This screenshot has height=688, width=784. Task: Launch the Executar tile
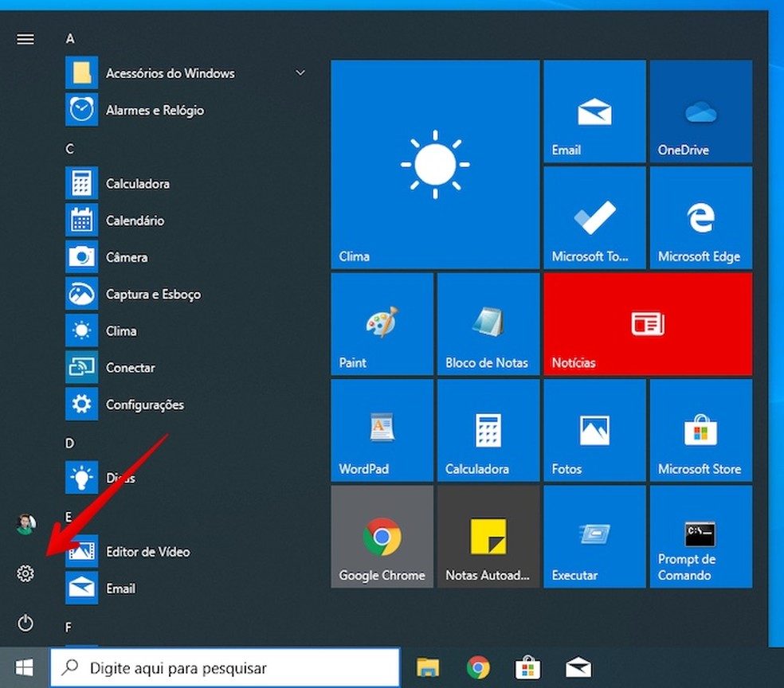594,536
